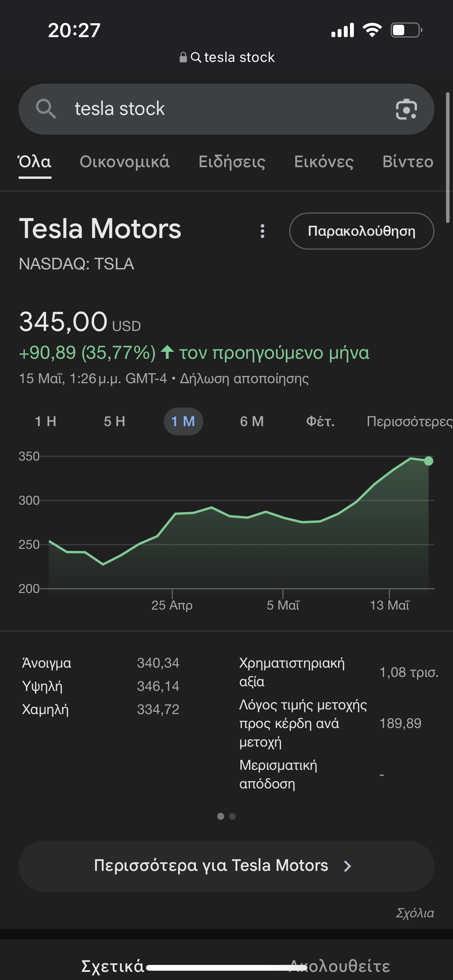Tap the battery indicator in status bar
Screen dimensions: 453x980
click(x=406, y=30)
